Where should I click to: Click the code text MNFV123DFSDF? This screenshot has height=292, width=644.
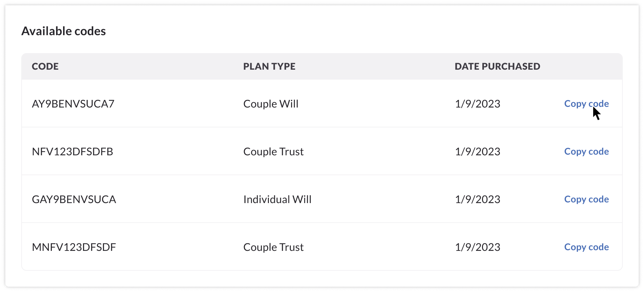(x=74, y=247)
